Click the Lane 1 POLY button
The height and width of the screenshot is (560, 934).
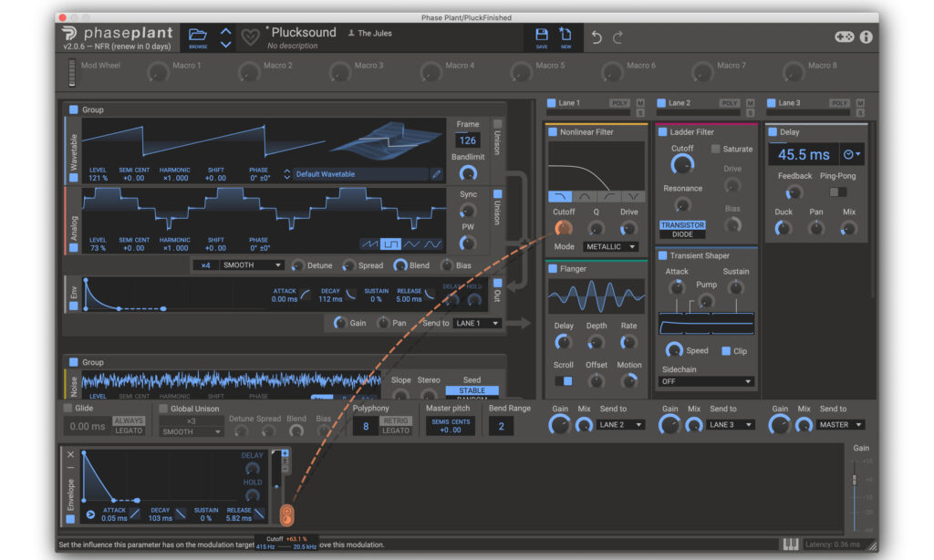619,103
